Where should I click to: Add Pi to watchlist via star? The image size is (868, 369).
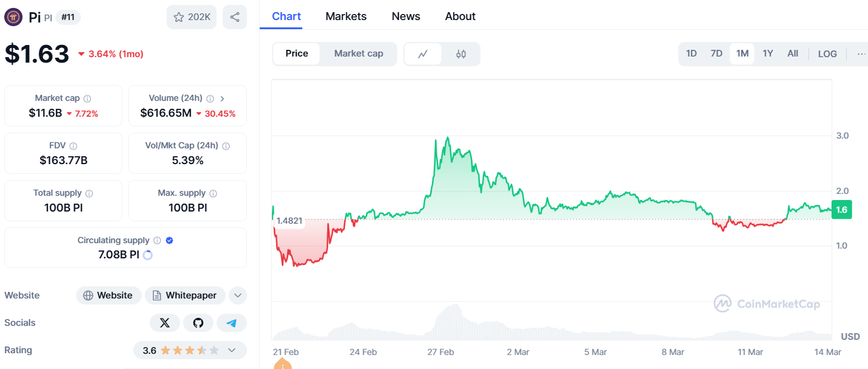pos(192,17)
